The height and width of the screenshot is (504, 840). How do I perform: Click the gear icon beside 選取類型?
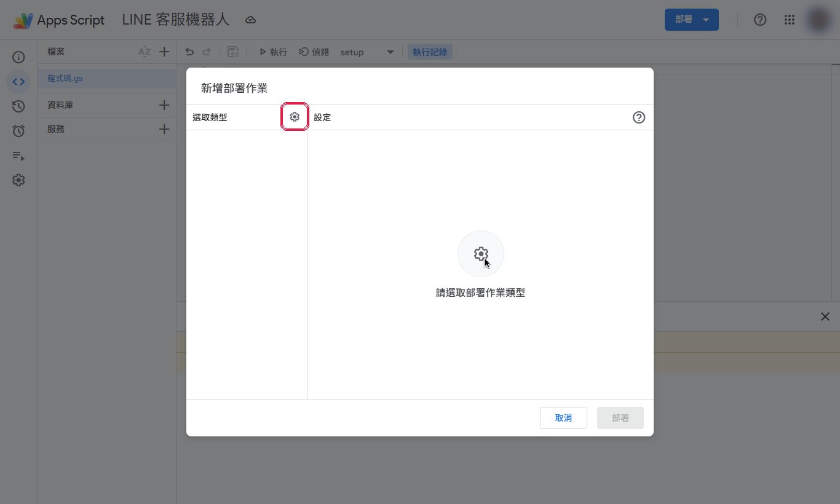295,117
